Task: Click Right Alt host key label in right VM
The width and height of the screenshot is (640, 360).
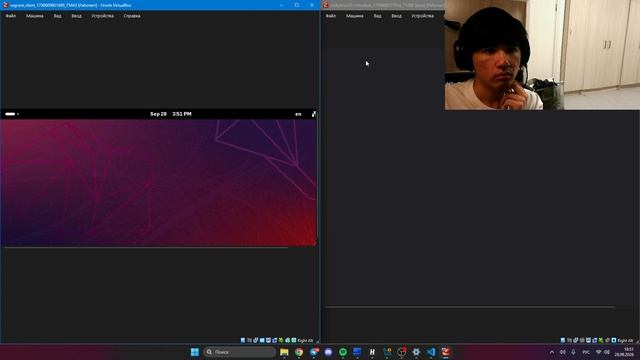Action: (625, 340)
